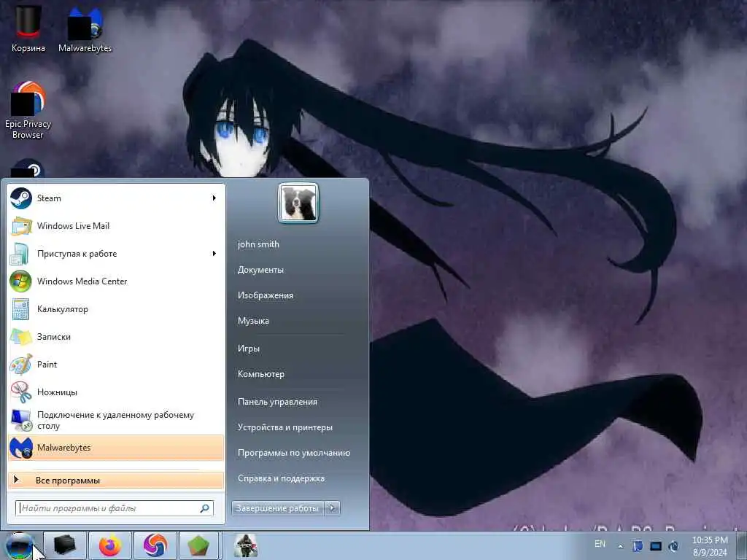Image resolution: width=747 pixels, height=560 pixels.
Task: Select the Корзина recycle bin desktop icon
Action: [28, 29]
